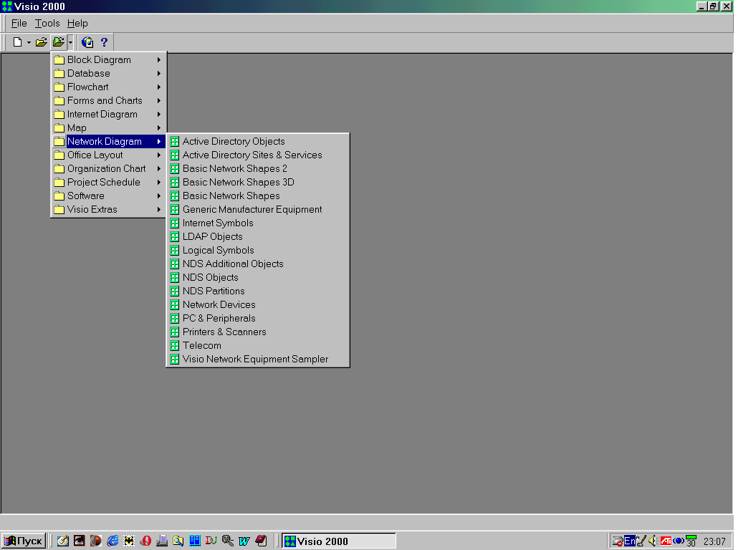Open the Help menu
Screen dimensions: 756x550
click(x=77, y=23)
